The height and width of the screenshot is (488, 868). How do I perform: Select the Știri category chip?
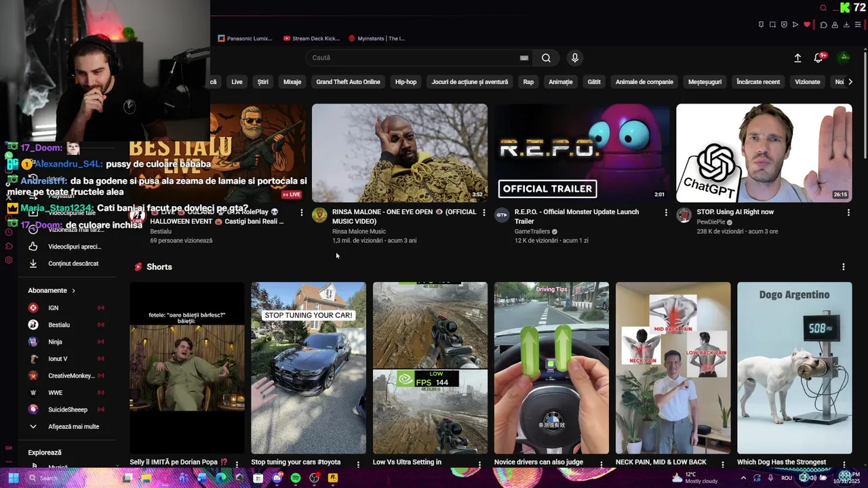click(x=263, y=82)
